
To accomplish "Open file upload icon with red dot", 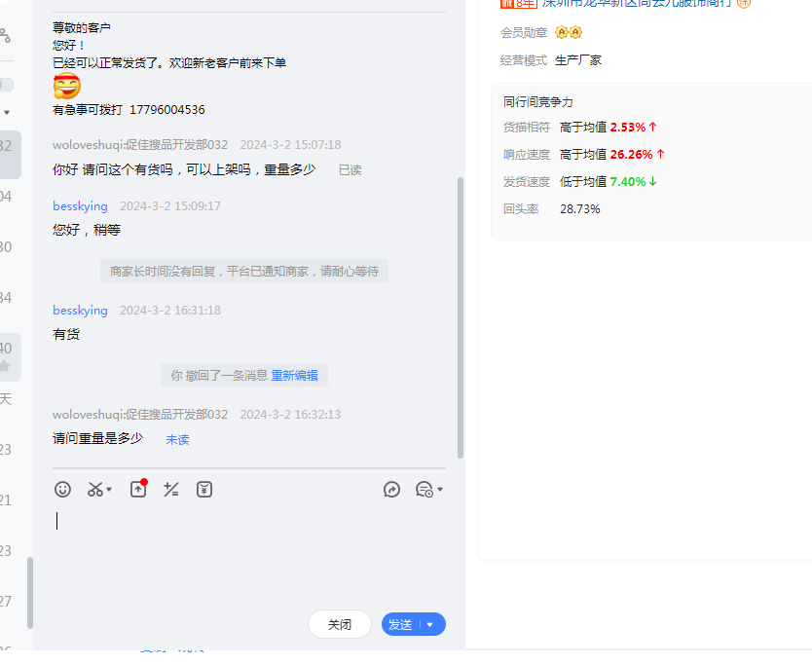I will pos(138,490).
